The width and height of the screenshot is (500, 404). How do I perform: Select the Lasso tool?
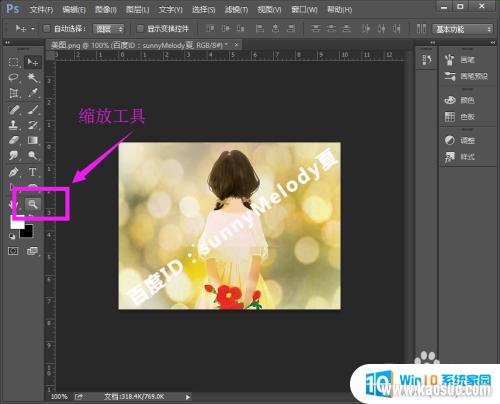[x=14, y=78]
